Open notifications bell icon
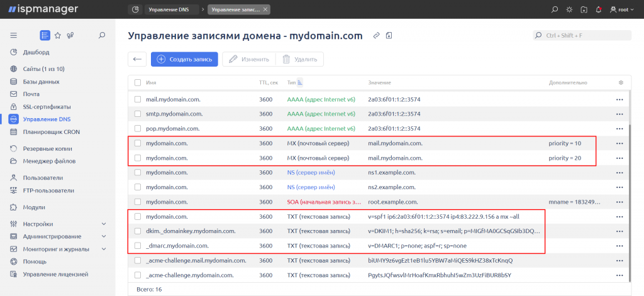Screen dimensions: 644x296 coord(599,9)
